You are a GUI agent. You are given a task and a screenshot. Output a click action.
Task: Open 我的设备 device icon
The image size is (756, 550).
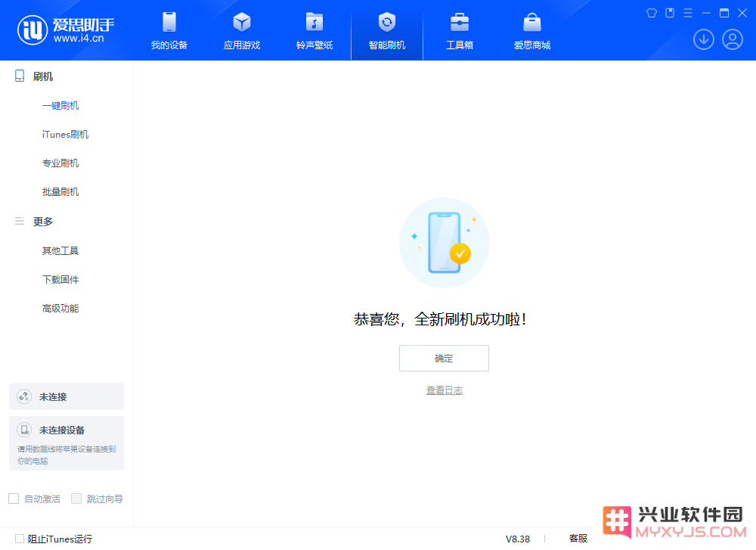coord(169,22)
